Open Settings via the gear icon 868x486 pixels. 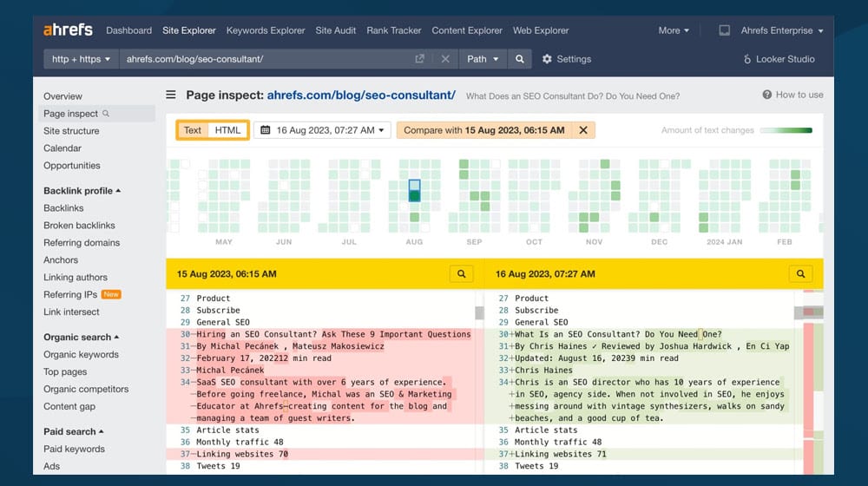click(x=547, y=59)
